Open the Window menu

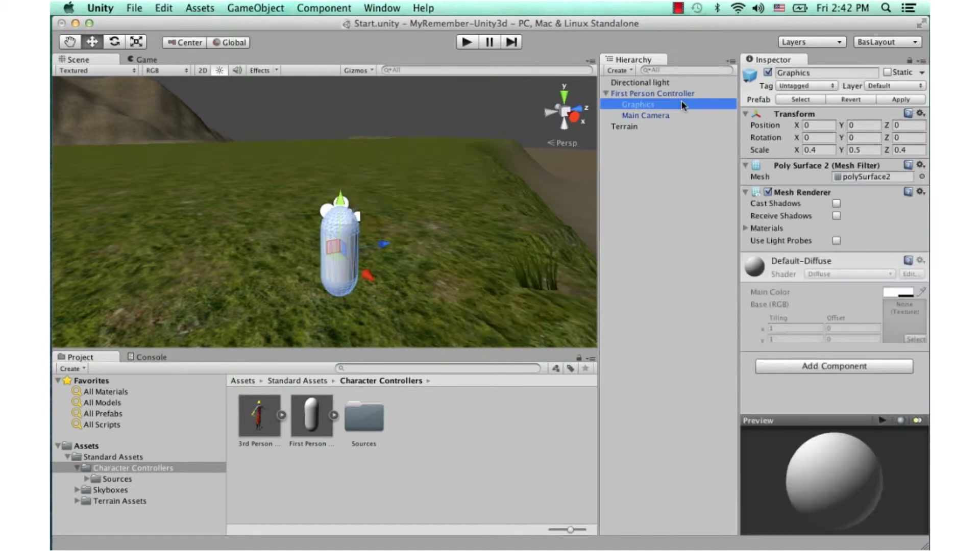click(382, 8)
